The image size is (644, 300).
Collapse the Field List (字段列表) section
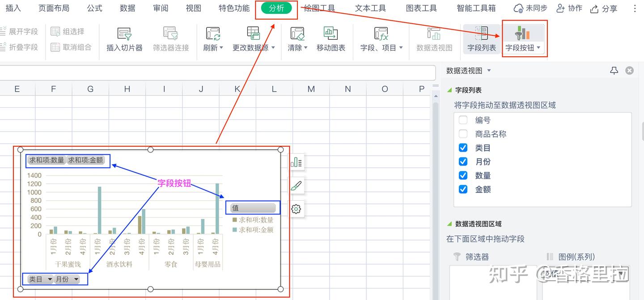point(449,90)
